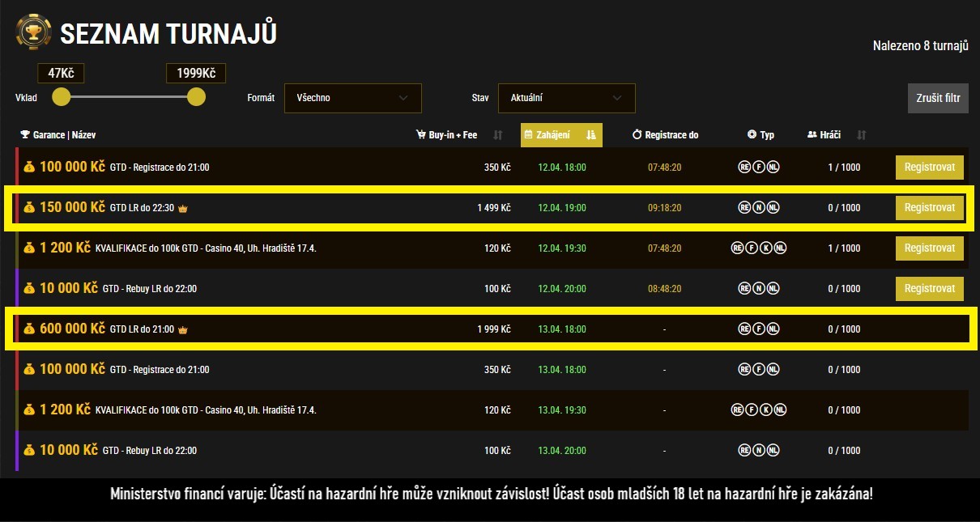Open the Stav dropdown showing Aktuální
The height and width of the screenshot is (522, 980).
pos(567,98)
